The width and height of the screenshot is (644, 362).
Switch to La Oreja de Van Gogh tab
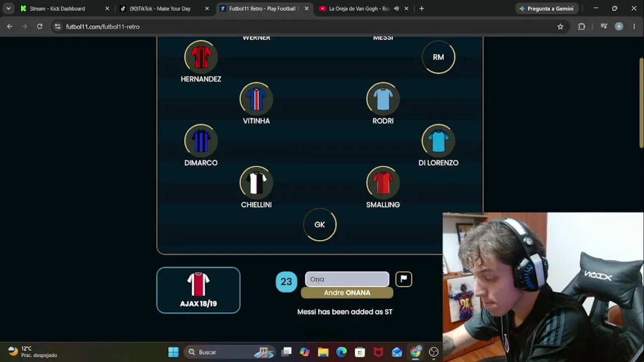point(359,9)
